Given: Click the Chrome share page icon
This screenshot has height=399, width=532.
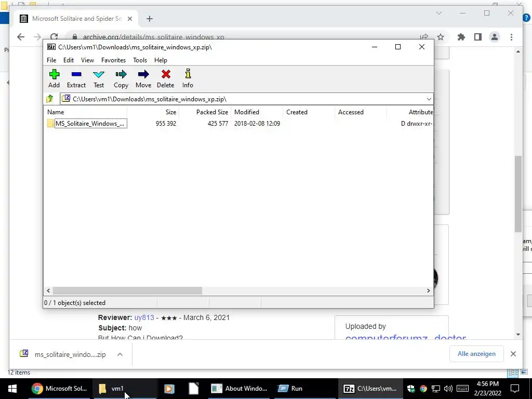Looking at the screenshot, I should click(x=424, y=37).
